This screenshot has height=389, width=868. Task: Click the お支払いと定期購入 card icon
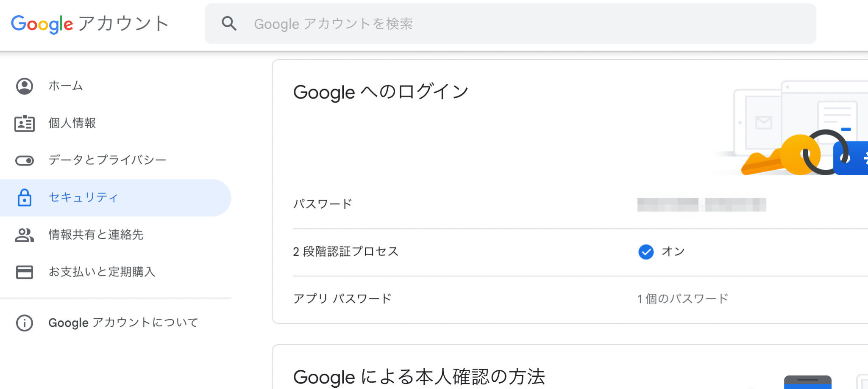click(25, 272)
